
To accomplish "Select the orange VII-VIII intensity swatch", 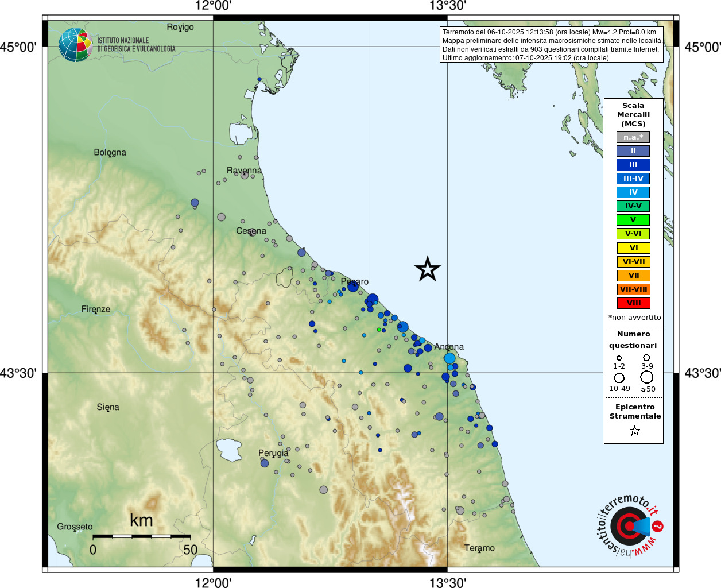I will click(633, 289).
